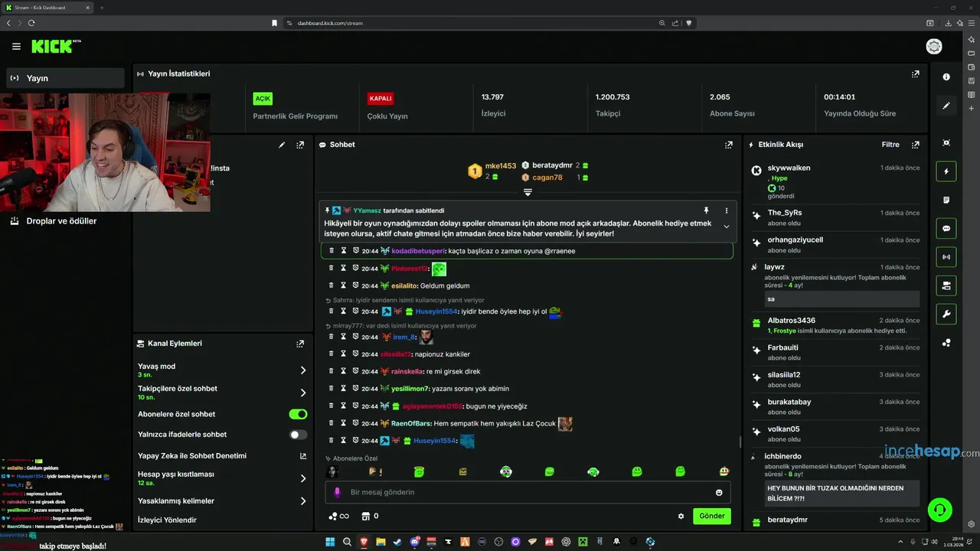This screenshot has height=551, width=980.
Task: Toggle the chat bubble panel icon
Action: 946,229
